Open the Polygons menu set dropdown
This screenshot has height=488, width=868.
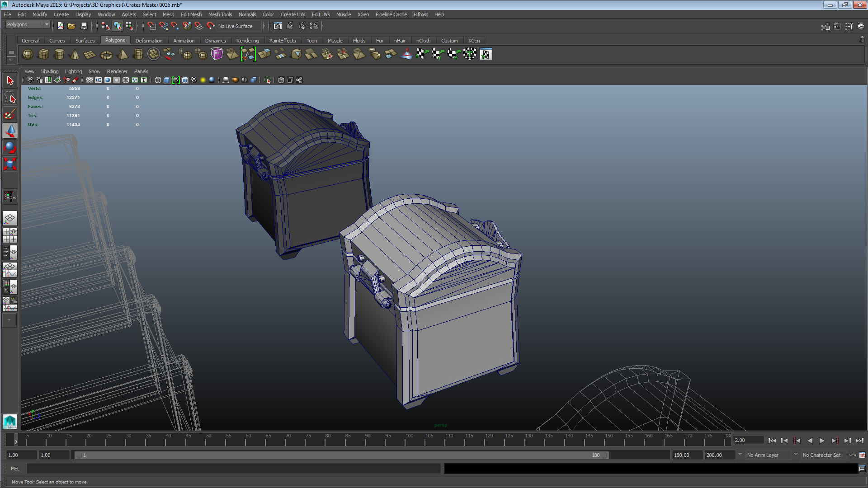pyautogui.click(x=28, y=25)
